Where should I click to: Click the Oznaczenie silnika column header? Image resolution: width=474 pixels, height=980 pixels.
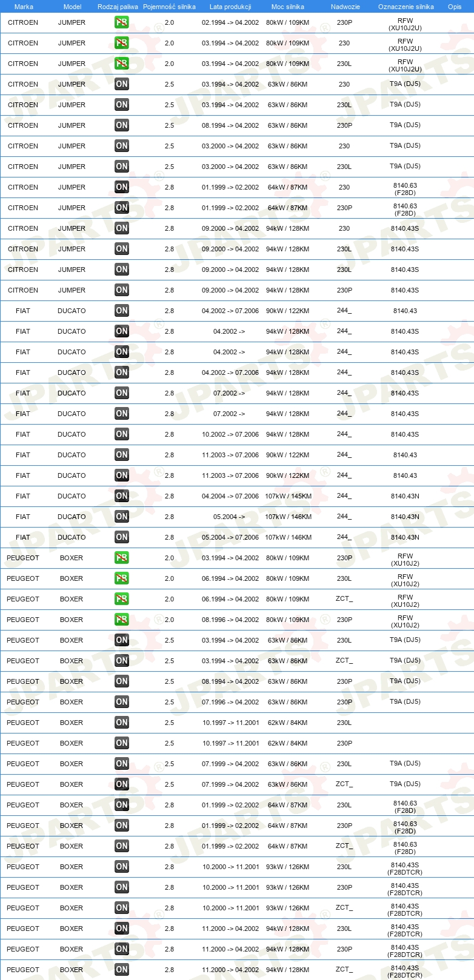click(x=406, y=7)
